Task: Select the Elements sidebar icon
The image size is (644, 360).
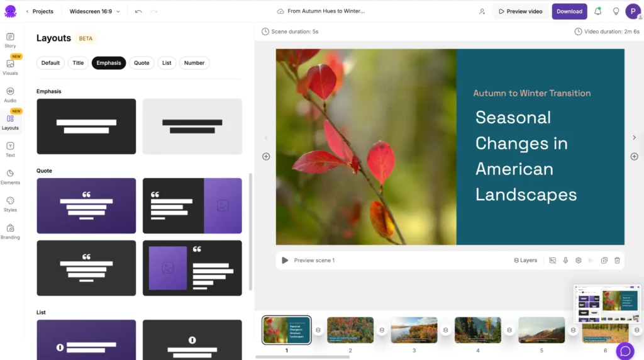Action: tap(10, 177)
